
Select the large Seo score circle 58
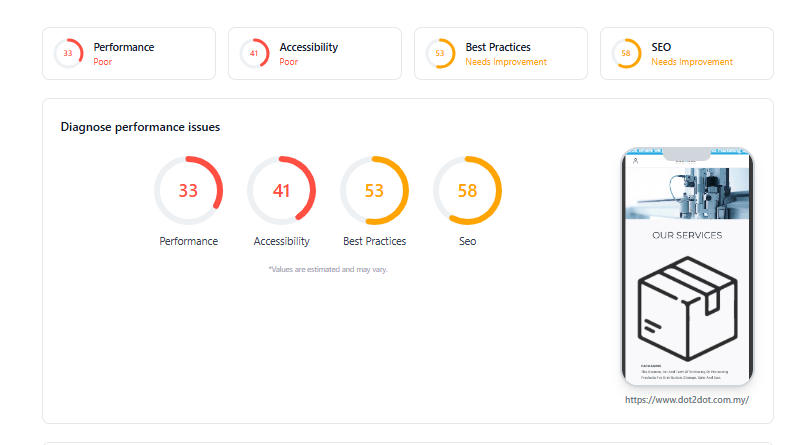pos(467,190)
